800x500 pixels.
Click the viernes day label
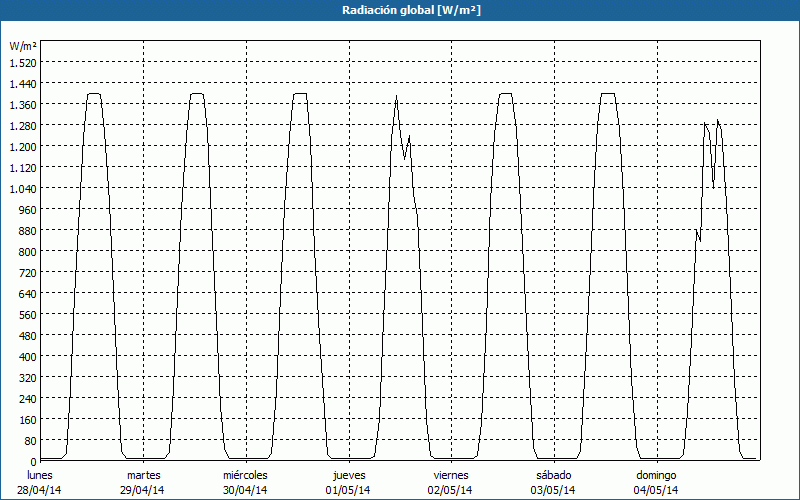click(x=451, y=475)
